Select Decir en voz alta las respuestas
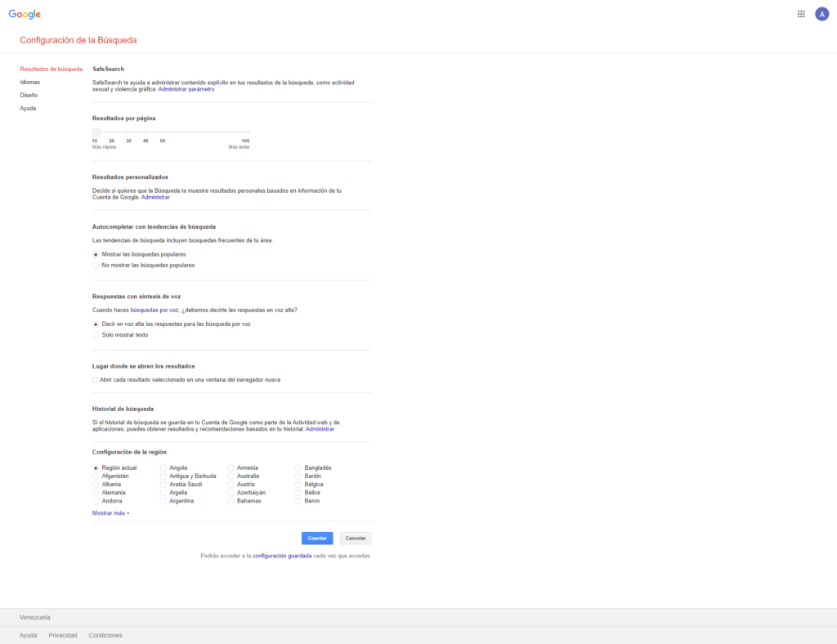Viewport: 837px width, 644px height. pos(96,324)
